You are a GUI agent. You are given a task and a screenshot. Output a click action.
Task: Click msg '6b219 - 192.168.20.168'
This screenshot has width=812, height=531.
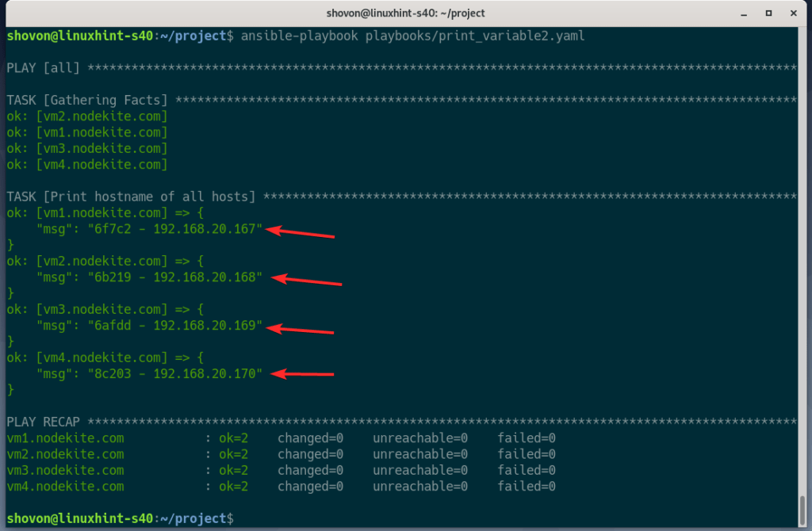(175, 277)
